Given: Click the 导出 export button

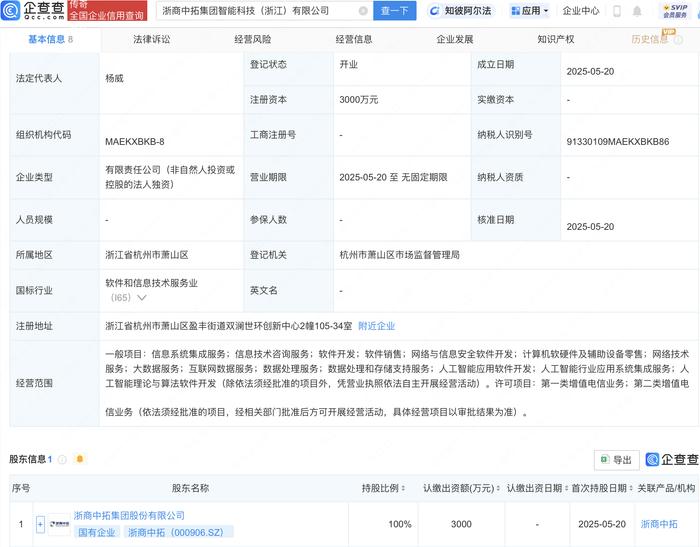Looking at the screenshot, I should pos(617,460).
